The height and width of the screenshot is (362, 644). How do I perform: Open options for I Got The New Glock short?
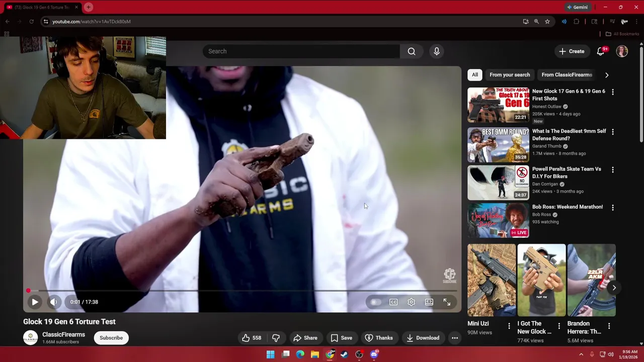coord(559,326)
